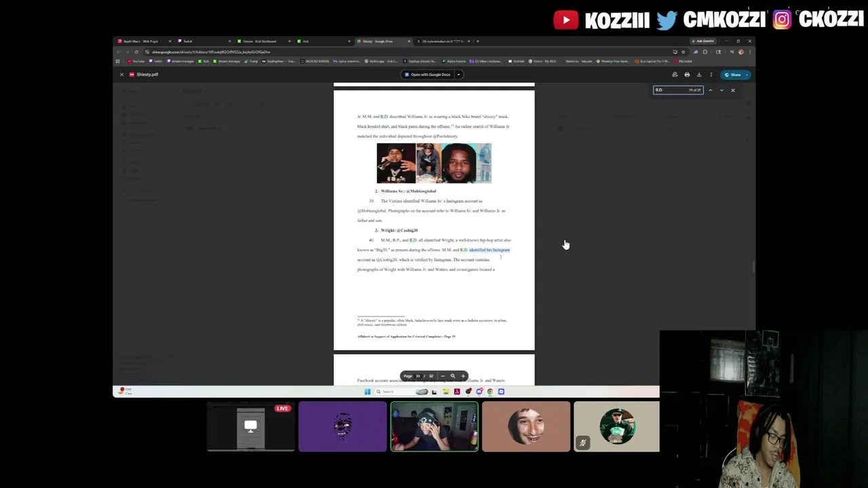Select the Shiesty Google Drive tab
Screen dimensions: 868x488
coord(383,41)
